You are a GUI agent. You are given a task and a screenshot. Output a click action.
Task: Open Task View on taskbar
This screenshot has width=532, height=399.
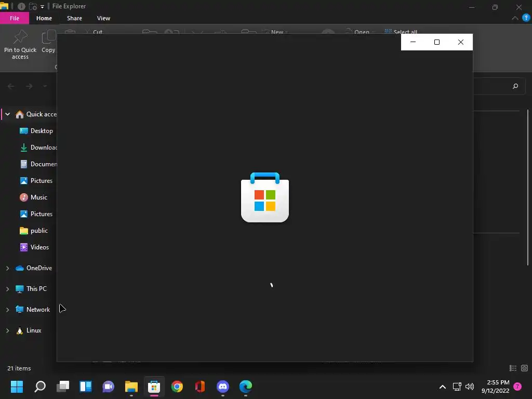click(63, 387)
